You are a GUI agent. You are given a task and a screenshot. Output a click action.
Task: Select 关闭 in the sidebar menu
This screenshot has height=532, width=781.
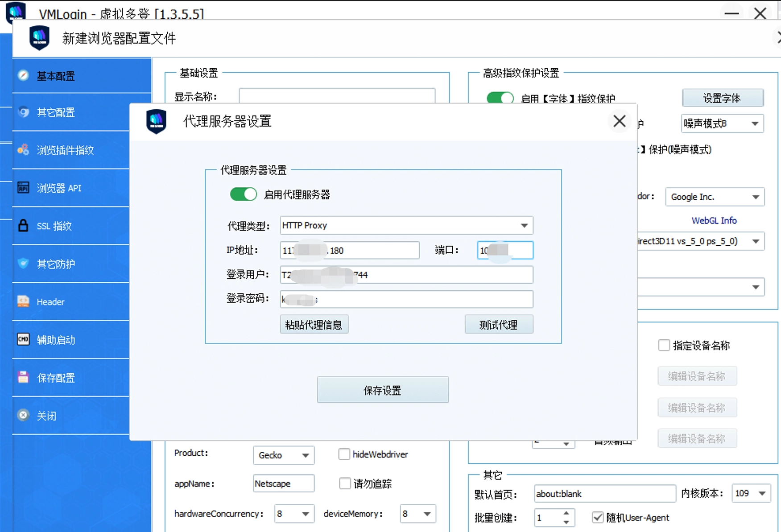46,416
